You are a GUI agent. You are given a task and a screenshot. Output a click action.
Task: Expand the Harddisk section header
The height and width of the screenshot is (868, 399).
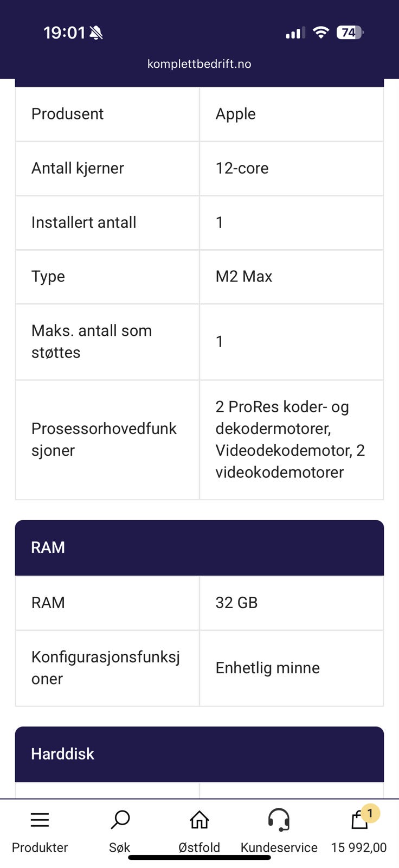199,754
